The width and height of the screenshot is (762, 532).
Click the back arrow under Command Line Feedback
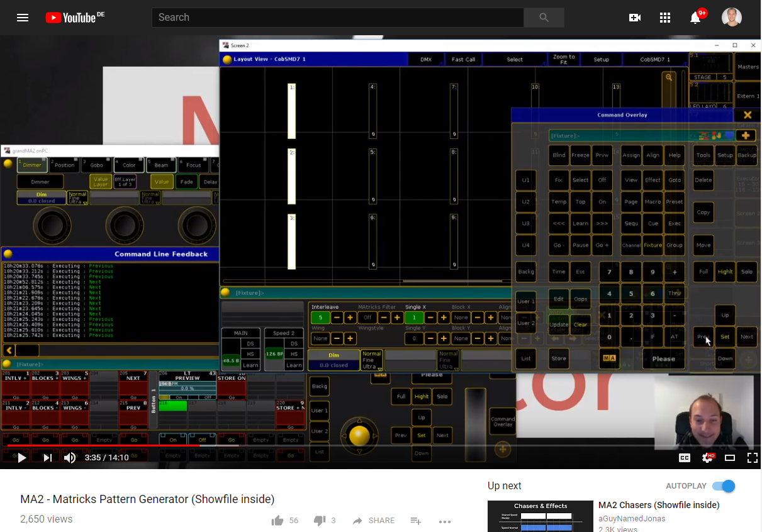click(x=9, y=351)
